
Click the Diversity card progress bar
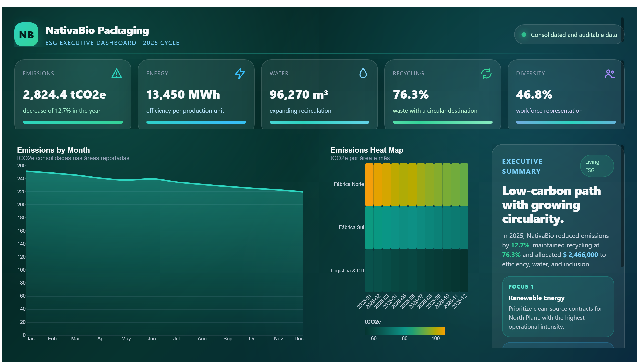click(x=566, y=122)
